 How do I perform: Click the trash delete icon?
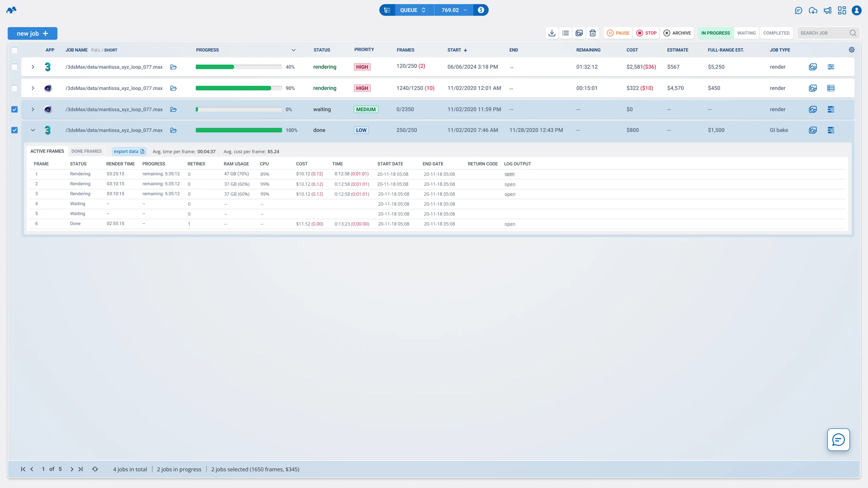click(x=592, y=33)
